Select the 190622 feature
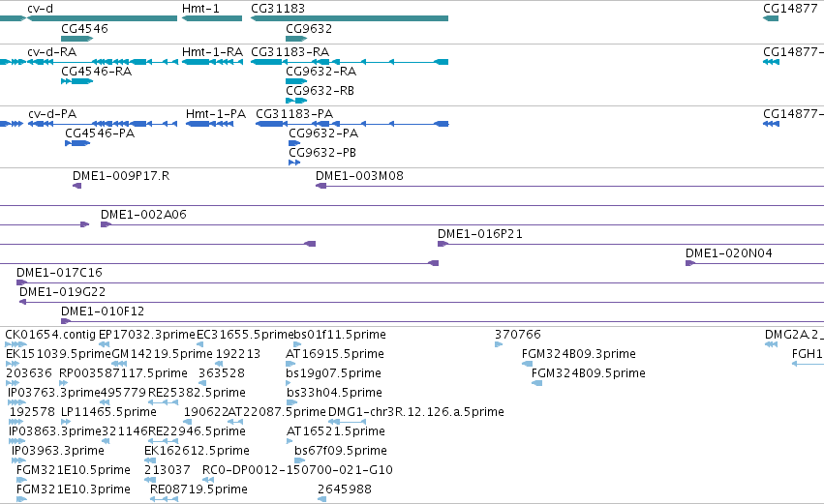Screen dimensions: 824x504 pos(189,422)
